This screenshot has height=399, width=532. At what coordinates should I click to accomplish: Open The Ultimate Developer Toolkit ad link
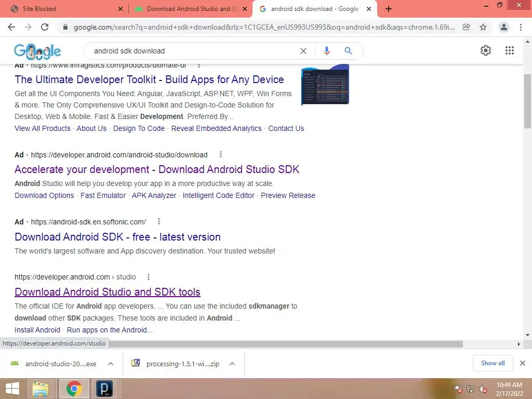click(149, 79)
